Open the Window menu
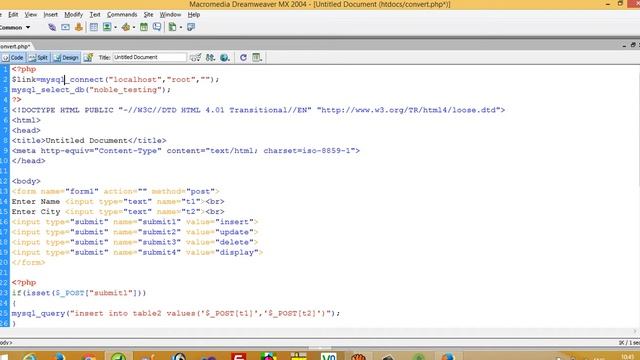Screen dimensions: 640x360 click(x=170, y=15)
